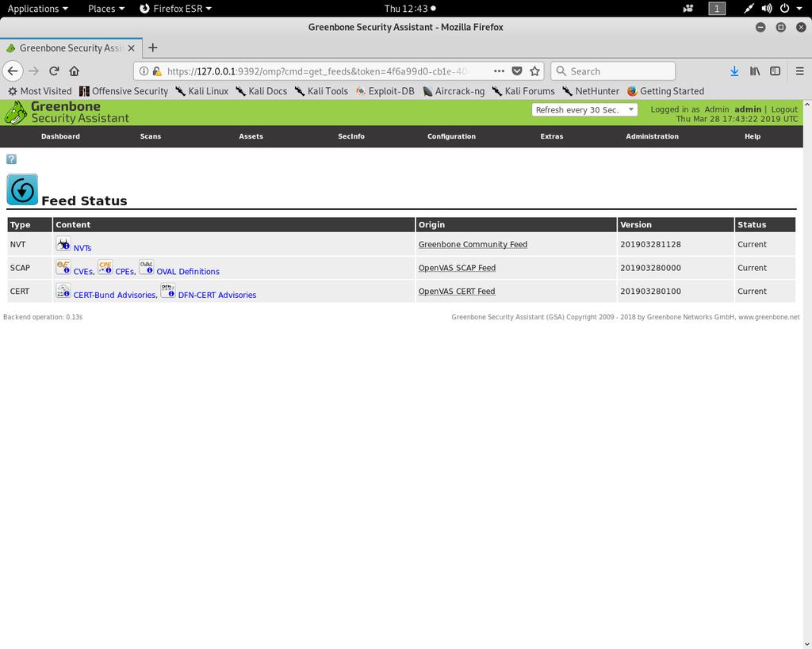Click the Feed Status circular arrow icon
Image resolution: width=812 pixels, height=649 pixels.
[22, 189]
